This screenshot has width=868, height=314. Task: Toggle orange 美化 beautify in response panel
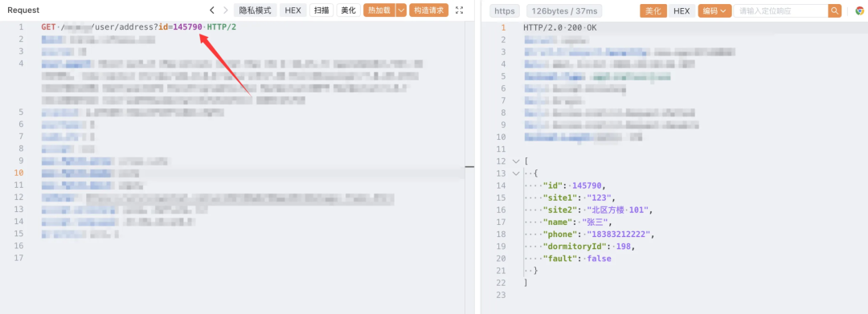coord(653,11)
